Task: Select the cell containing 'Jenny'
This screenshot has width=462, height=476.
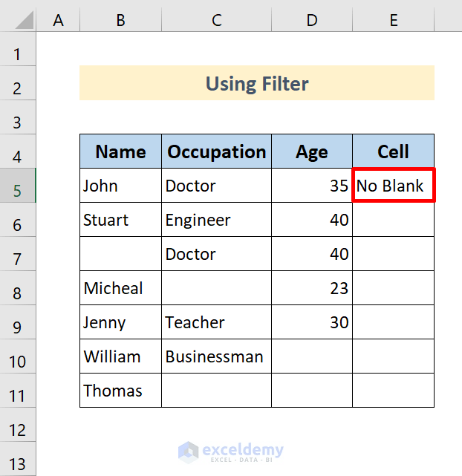Action: tap(121, 322)
